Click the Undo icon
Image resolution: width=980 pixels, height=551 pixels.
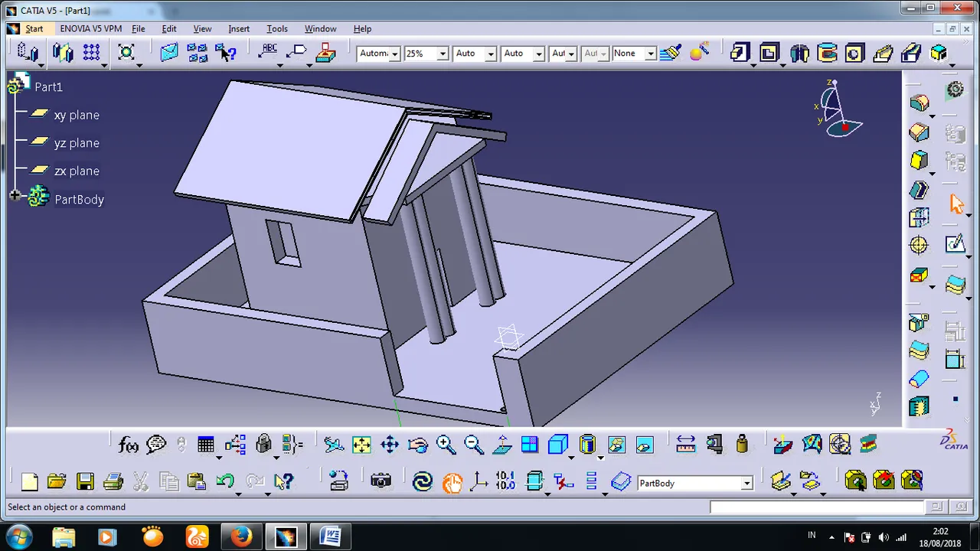coord(224,481)
